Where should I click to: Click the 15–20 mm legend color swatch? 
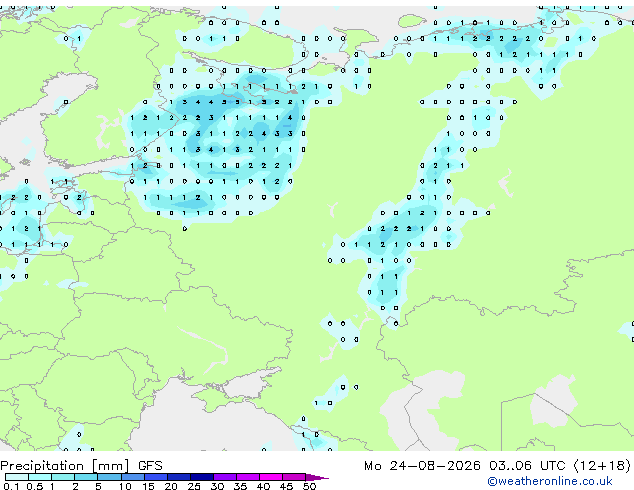pyautogui.click(x=155, y=477)
